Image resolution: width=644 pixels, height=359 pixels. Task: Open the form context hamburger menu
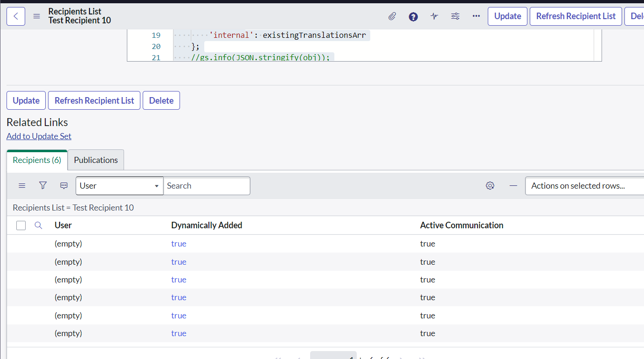pyautogui.click(x=37, y=16)
